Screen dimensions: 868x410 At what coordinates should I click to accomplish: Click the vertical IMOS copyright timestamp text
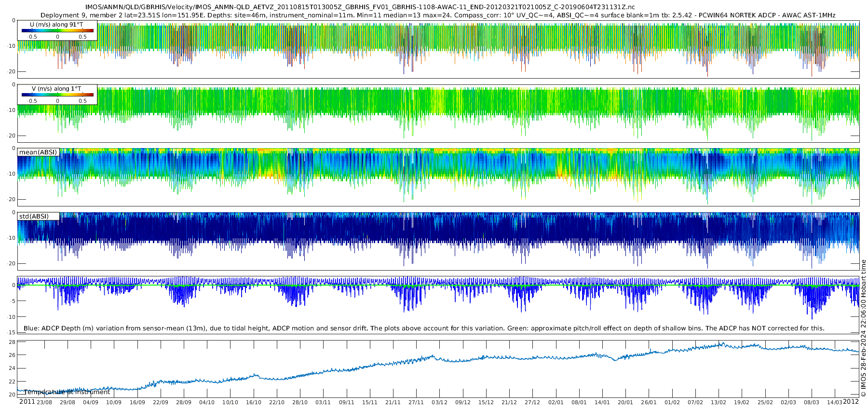[x=863, y=328]
